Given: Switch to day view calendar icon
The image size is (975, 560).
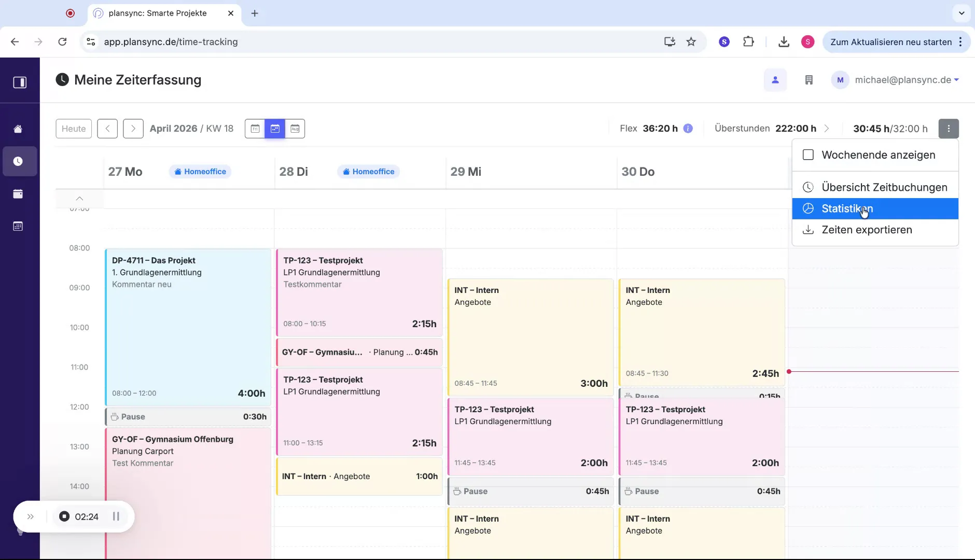Looking at the screenshot, I should click(255, 129).
